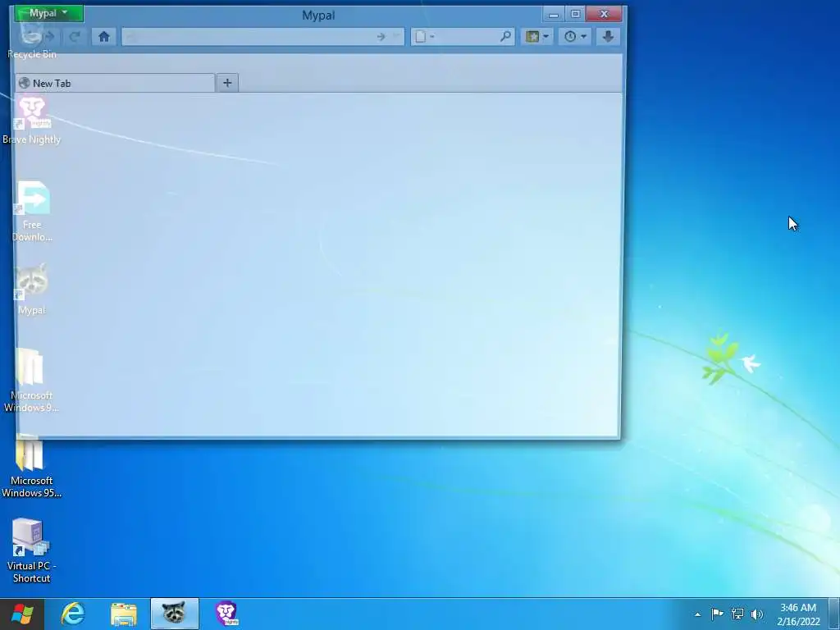Viewport: 840px width, 630px height.
Task: Run search with the magnifier icon
Action: pos(505,36)
